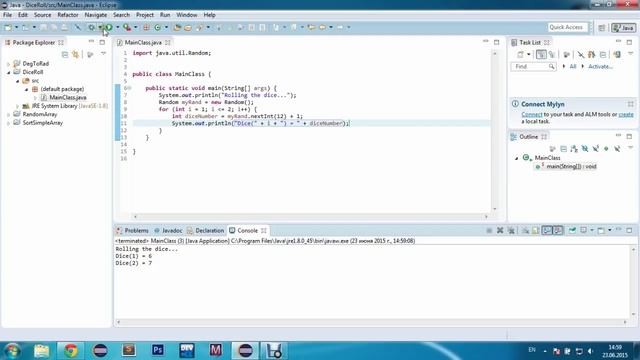Image resolution: width=640 pixels, height=360 pixels.
Task: Click the editor horizontal scrollbar
Action: [311, 216]
